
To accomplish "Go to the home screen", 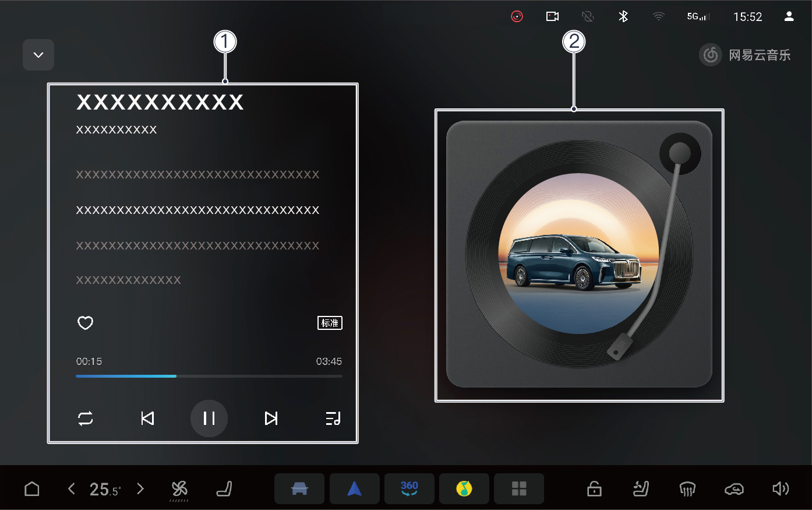I will pyautogui.click(x=32, y=488).
